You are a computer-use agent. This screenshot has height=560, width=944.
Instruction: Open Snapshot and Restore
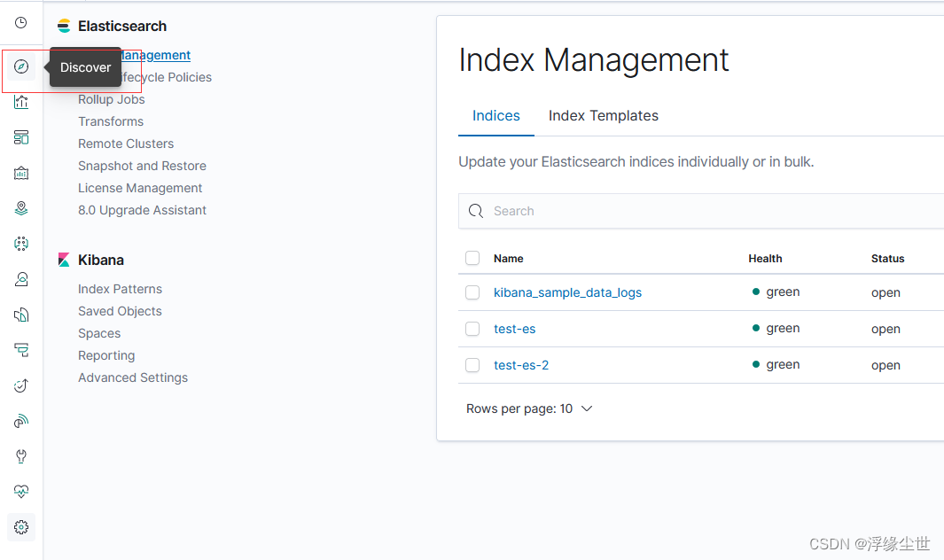point(142,166)
